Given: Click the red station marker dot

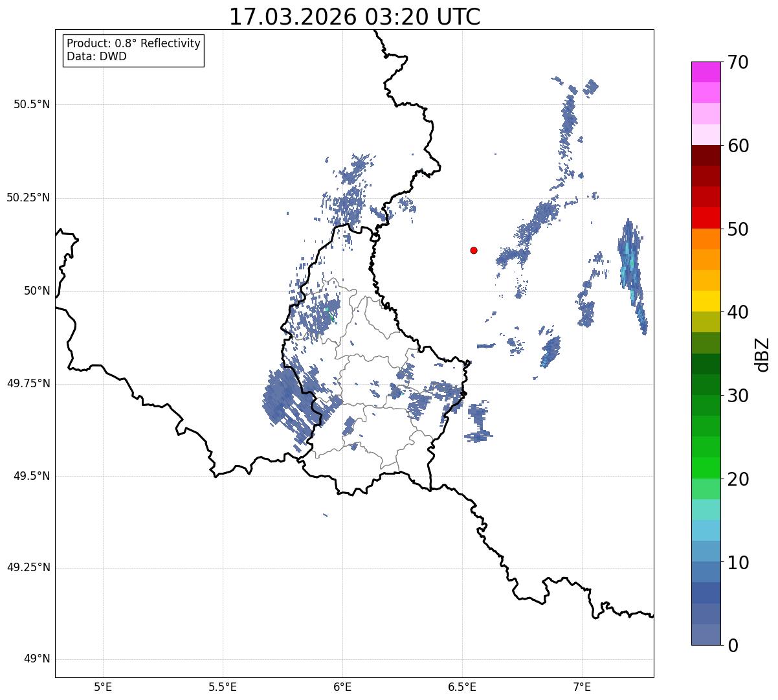Looking at the screenshot, I should pyautogui.click(x=474, y=250).
